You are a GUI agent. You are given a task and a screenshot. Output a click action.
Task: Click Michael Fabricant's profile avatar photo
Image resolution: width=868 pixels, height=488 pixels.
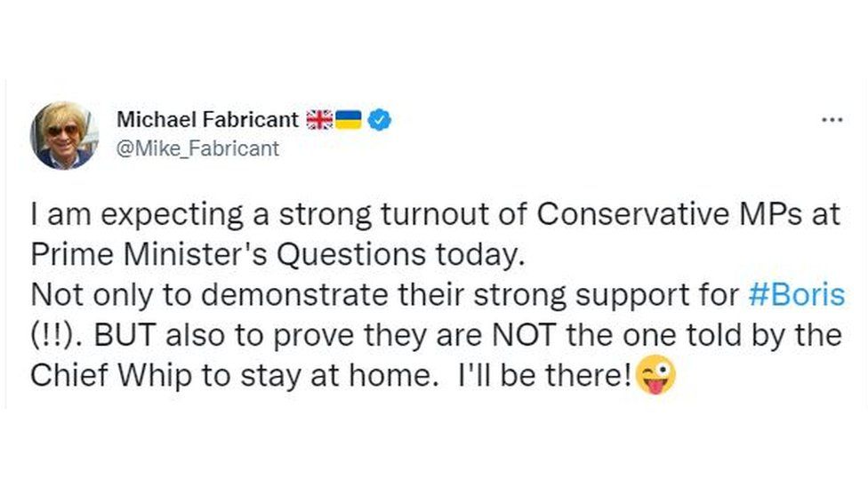pos(64,135)
